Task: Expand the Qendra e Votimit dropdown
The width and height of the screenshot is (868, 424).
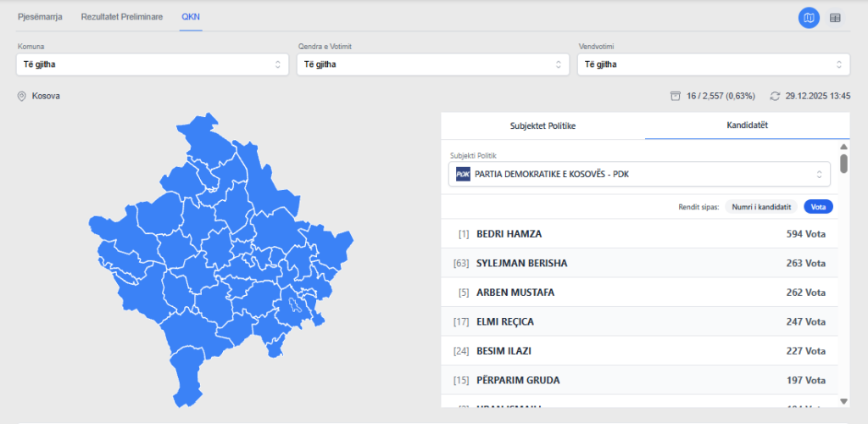Action: click(x=432, y=64)
